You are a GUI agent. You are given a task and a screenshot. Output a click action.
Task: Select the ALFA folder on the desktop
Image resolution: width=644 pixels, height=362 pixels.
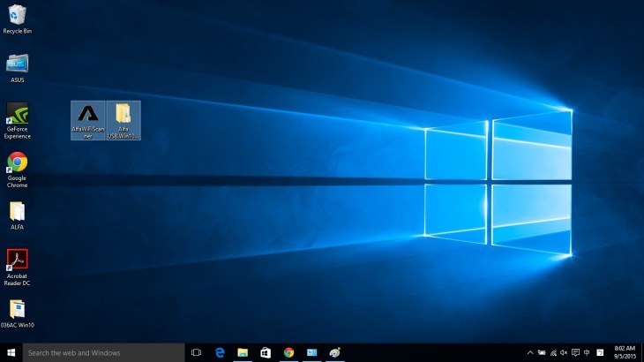[x=17, y=212]
